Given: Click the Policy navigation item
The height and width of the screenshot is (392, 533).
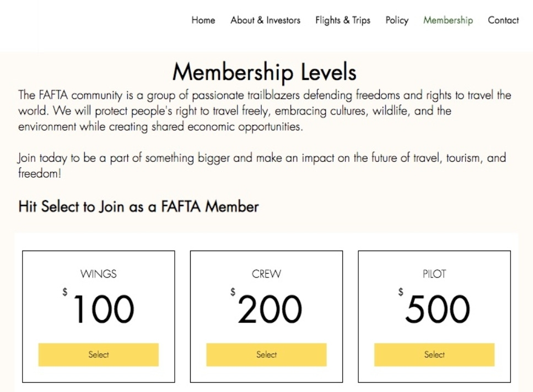Looking at the screenshot, I should point(397,20).
